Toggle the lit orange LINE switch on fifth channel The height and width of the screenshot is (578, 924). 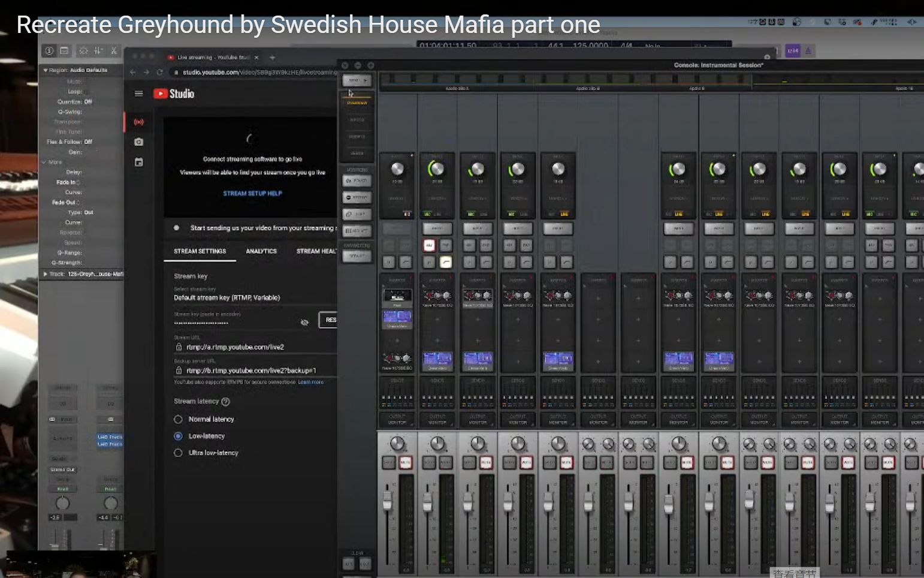564,214
